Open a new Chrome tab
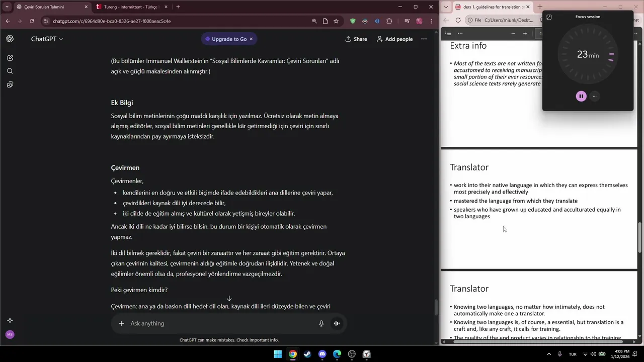The image size is (644, 362). [x=178, y=7]
